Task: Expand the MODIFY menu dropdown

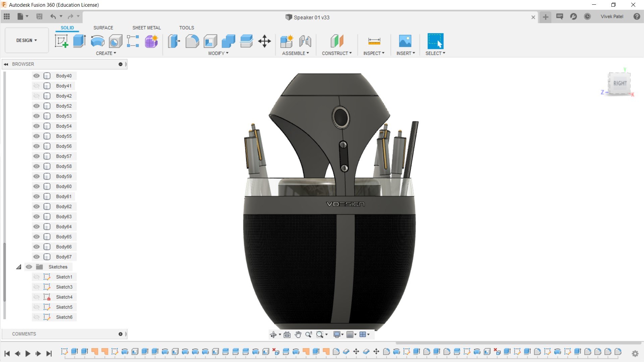Action: (x=218, y=53)
